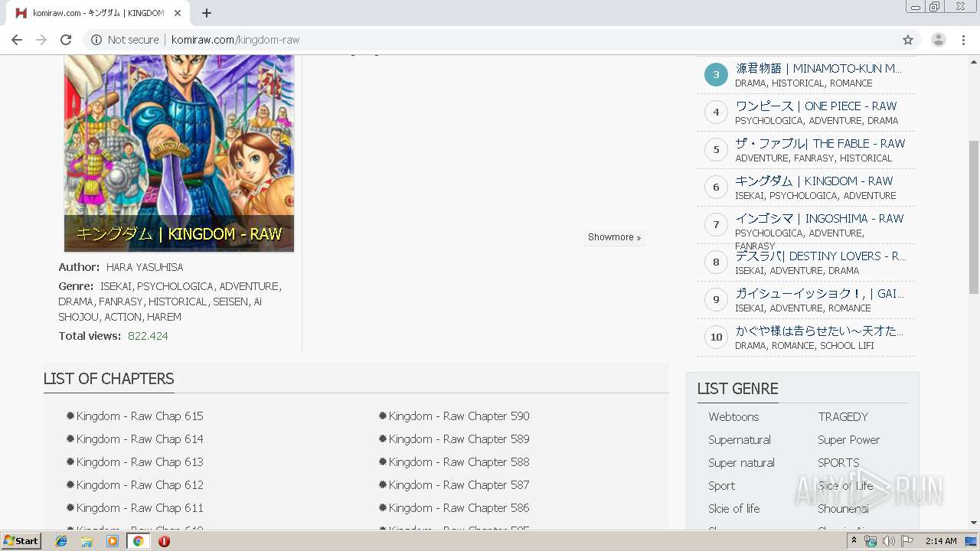Go forward to the next page
Image resolution: width=980 pixels, height=551 pixels.
41,40
